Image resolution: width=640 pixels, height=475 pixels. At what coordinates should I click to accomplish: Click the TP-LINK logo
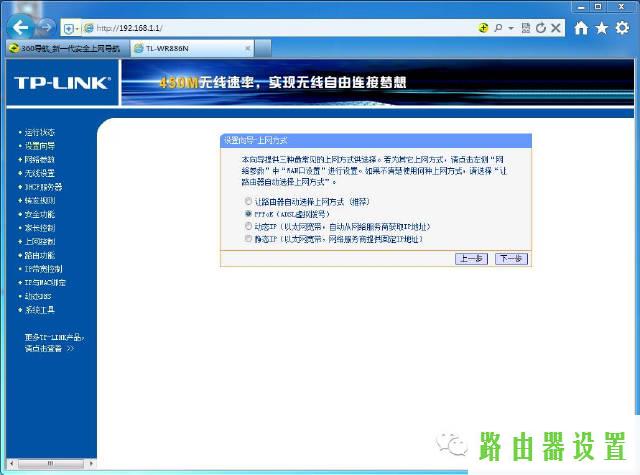pyautogui.click(x=62, y=83)
